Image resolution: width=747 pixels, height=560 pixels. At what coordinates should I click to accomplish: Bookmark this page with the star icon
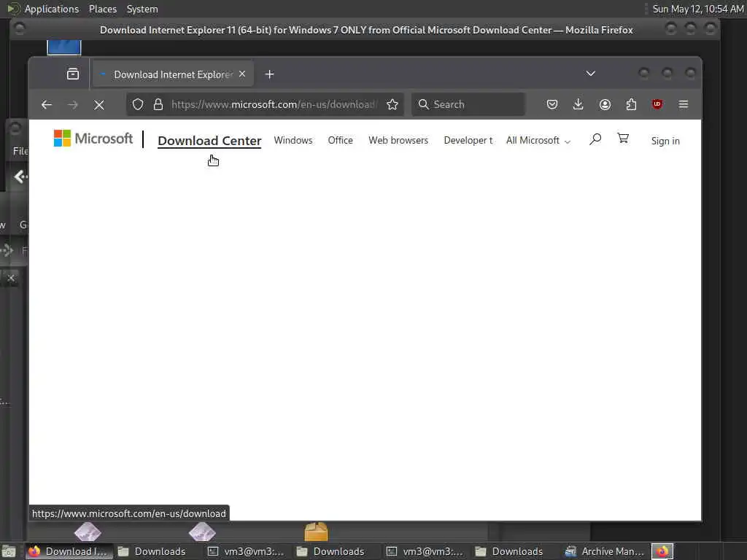(x=392, y=104)
